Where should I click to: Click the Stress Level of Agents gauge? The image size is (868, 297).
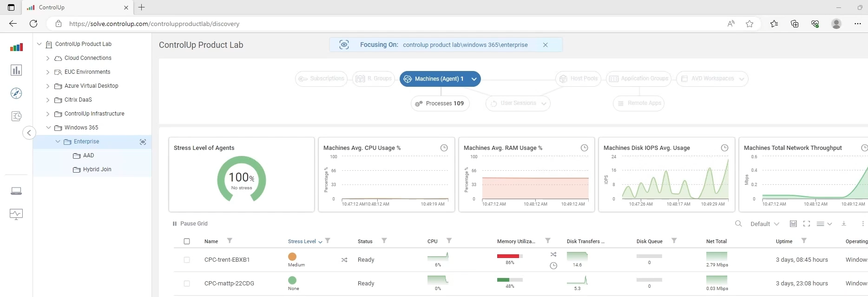click(242, 179)
